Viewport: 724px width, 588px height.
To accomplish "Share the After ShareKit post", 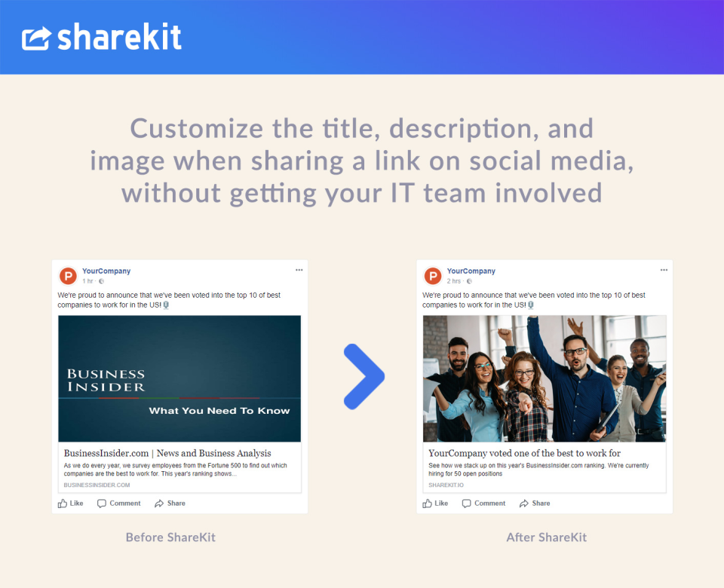I will pos(535,504).
